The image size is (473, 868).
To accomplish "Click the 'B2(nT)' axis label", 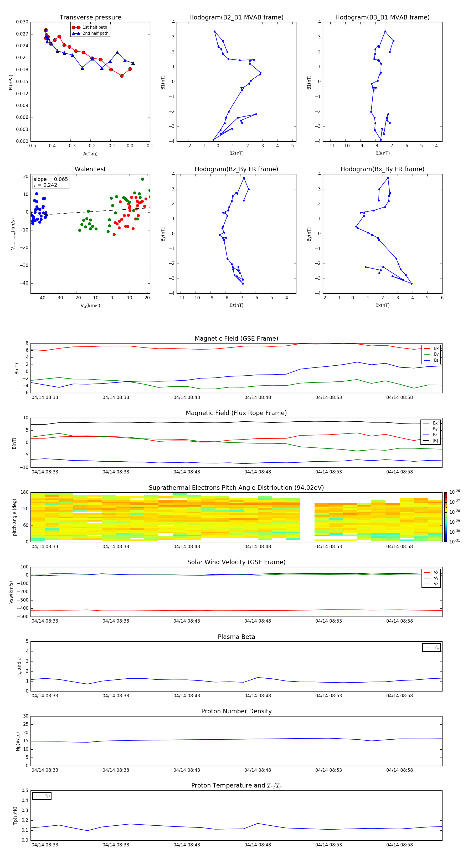I will [236, 153].
